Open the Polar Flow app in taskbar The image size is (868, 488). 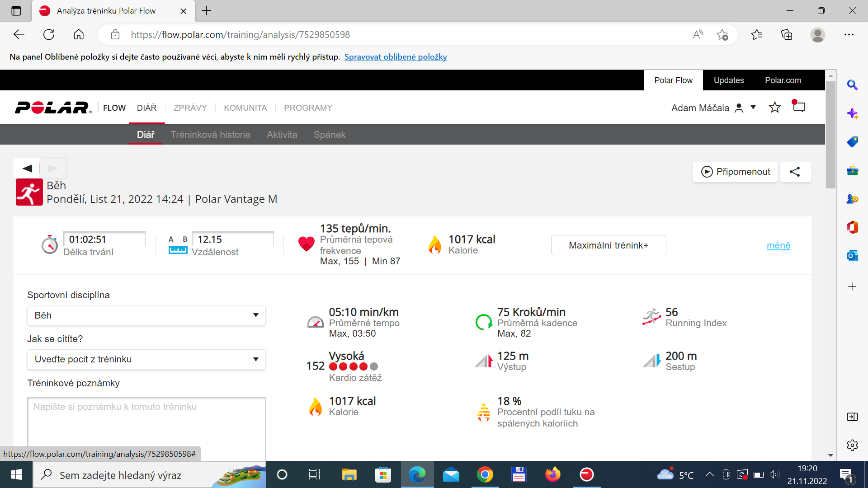586,474
